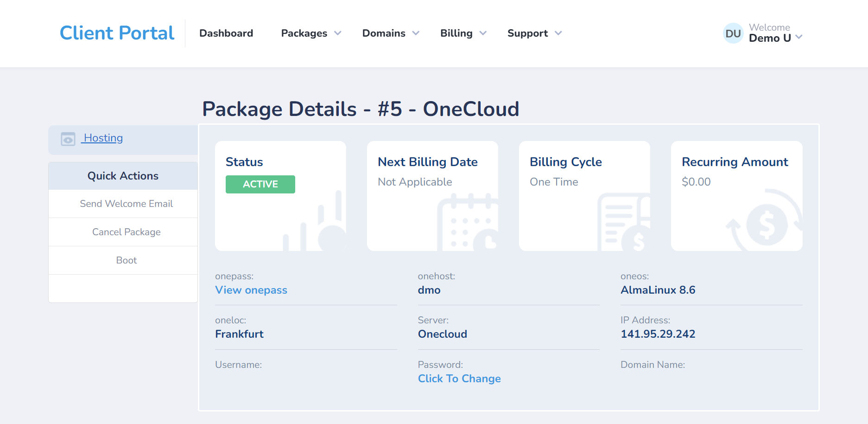Click the Not Applicable billing date text
Screen dimensions: 868x424
(415, 182)
